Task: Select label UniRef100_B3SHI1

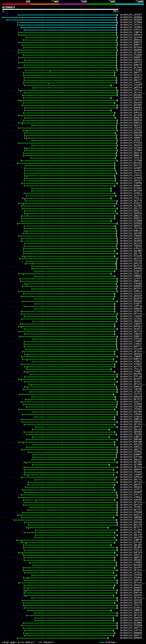Action: click(131, 608)
